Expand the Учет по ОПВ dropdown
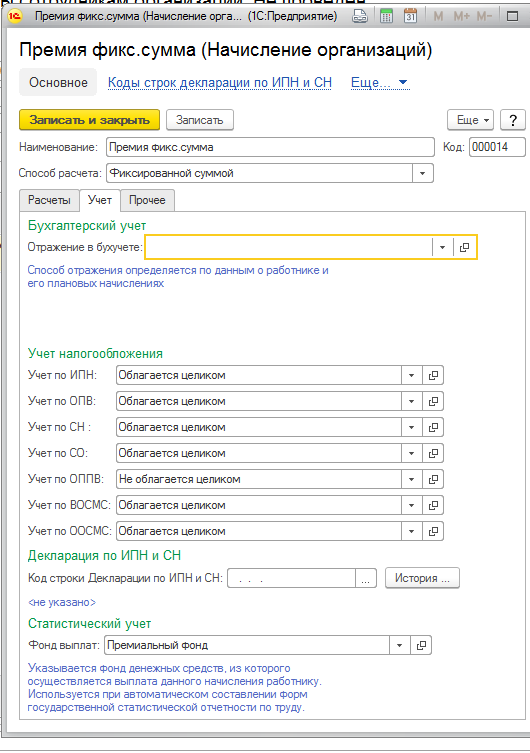This screenshot has height=753, width=530. [411, 401]
